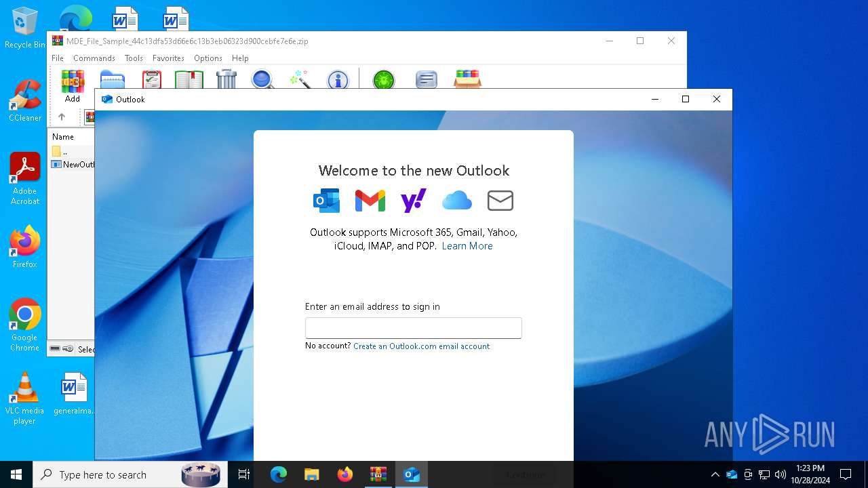Image resolution: width=868 pixels, height=488 pixels.
Task: Minimize the Outlook window
Action: point(654,99)
